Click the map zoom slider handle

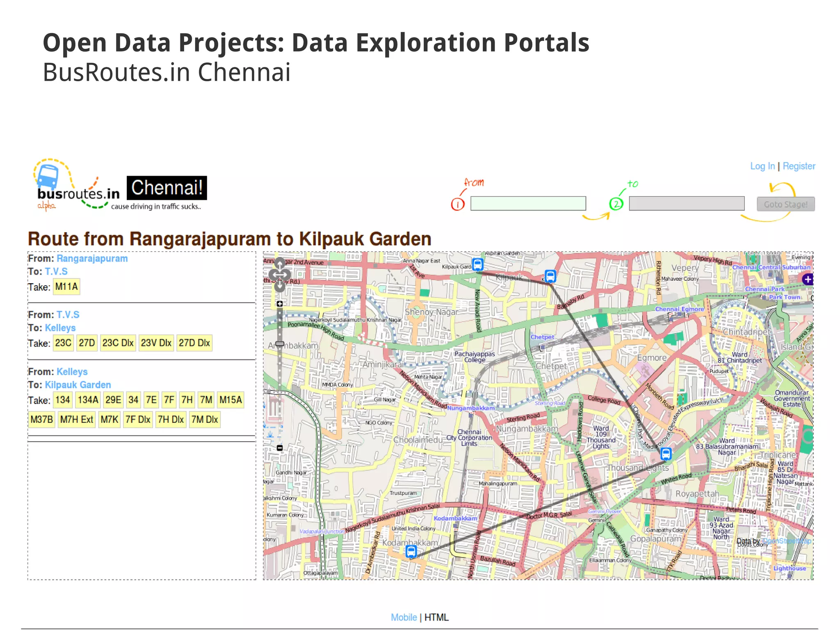[280, 344]
